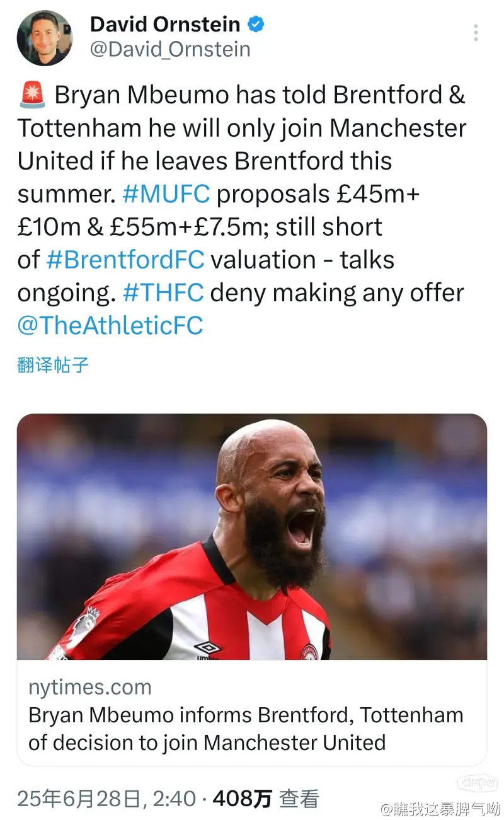The width and height of the screenshot is (504, 820).
Task: Click the nytimes.com source label
Action: pyautogui.click(x=90, y=686)
